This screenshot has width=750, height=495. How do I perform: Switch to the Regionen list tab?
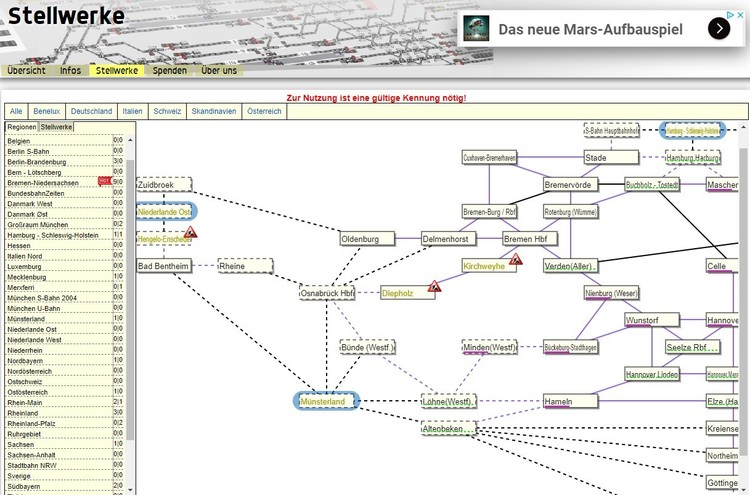(22, 127)
